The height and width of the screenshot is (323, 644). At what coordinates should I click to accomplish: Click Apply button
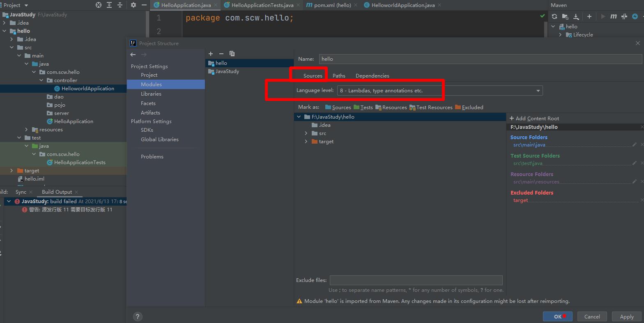tap(627, 316)
